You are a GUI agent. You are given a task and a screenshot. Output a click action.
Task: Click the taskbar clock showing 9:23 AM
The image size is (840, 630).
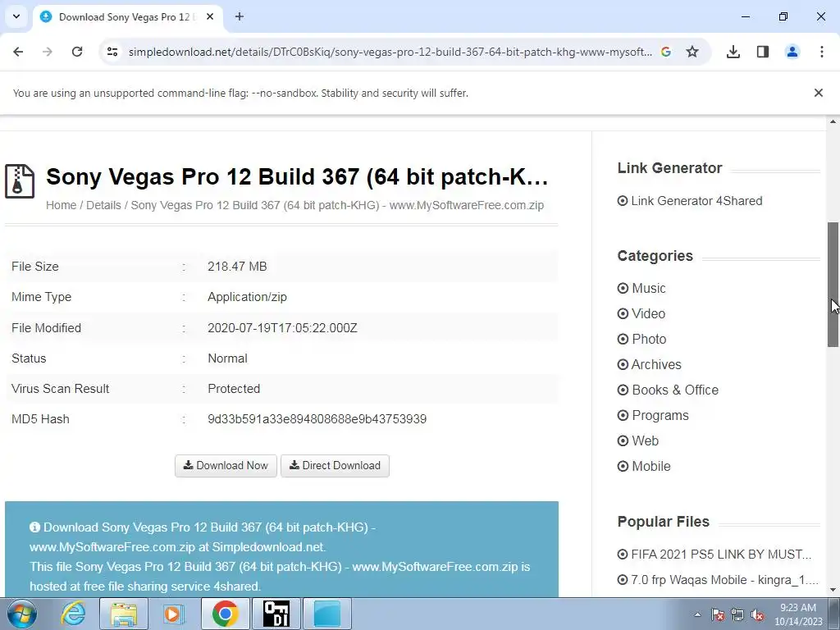tap(798, 614)
